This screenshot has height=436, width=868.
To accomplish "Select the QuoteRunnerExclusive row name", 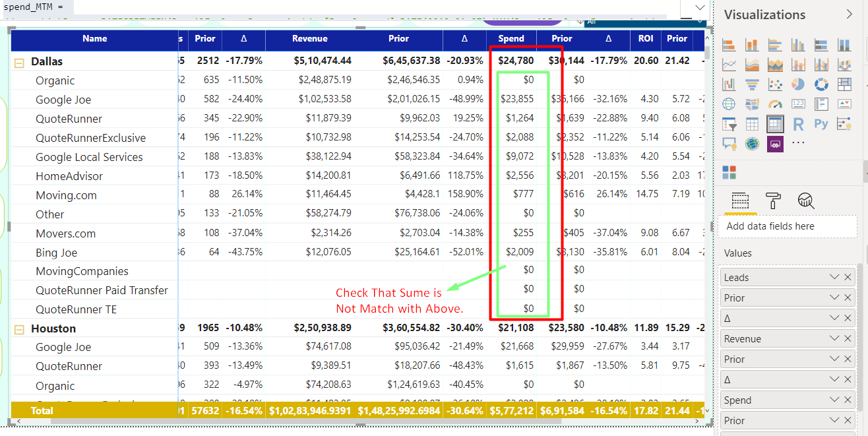I will point(90,138).
